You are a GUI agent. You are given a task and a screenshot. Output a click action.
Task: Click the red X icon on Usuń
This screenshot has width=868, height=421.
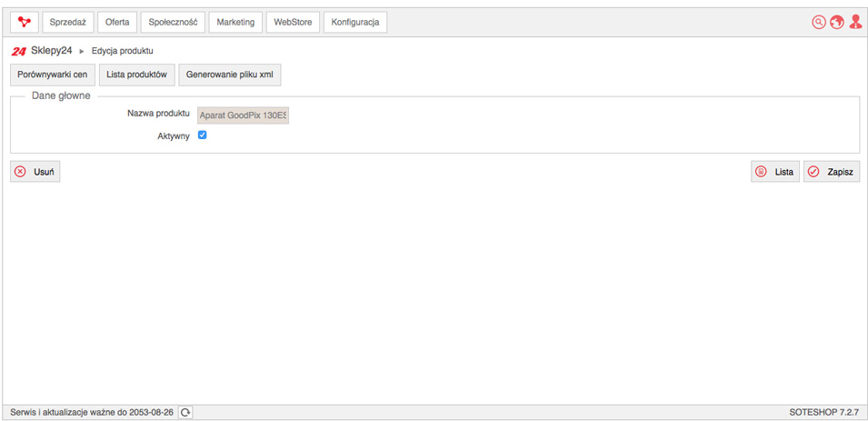click(x=20, y=172)
